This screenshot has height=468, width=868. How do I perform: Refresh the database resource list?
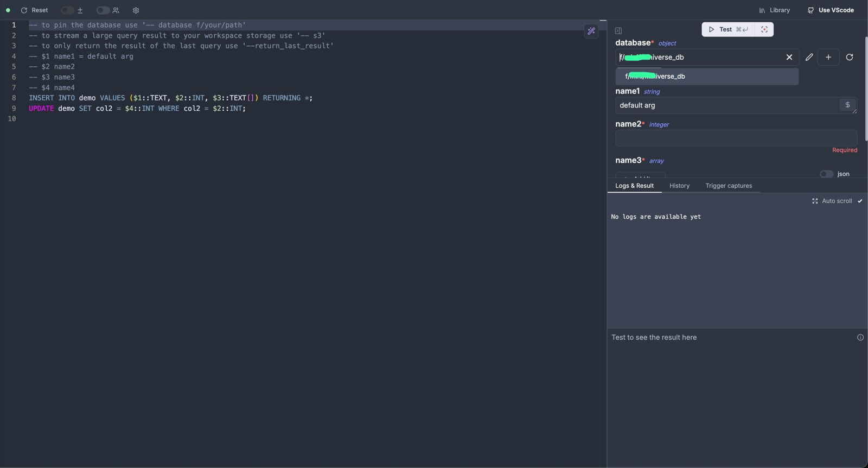click(x=850, y=57)
